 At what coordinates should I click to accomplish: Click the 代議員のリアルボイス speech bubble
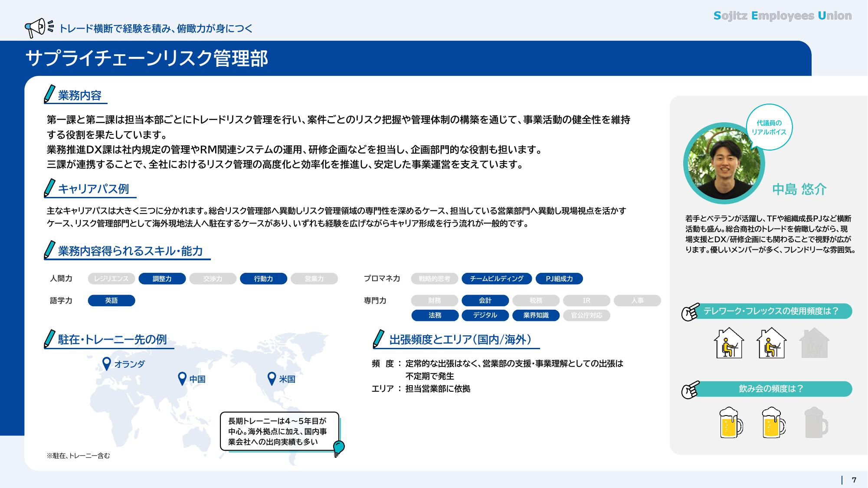769,128
